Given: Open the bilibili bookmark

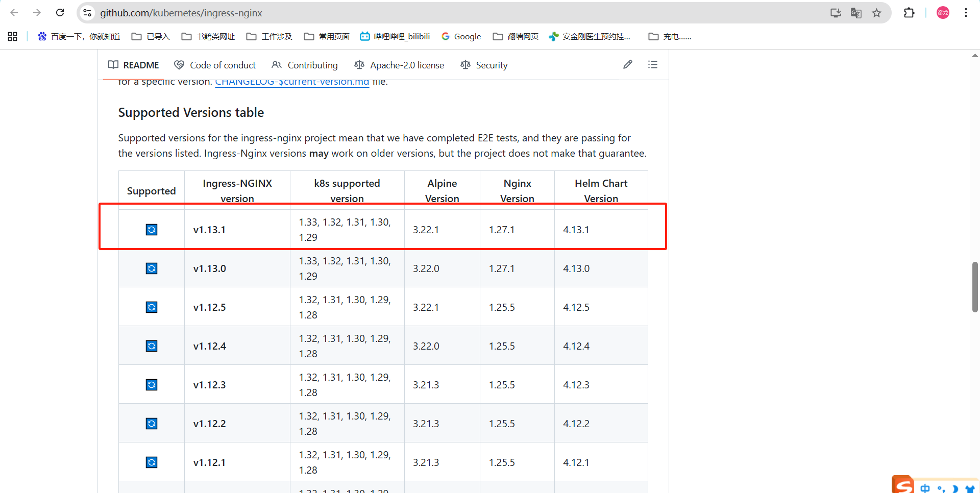Looking at the screenshot, I should tap(395, 36).
